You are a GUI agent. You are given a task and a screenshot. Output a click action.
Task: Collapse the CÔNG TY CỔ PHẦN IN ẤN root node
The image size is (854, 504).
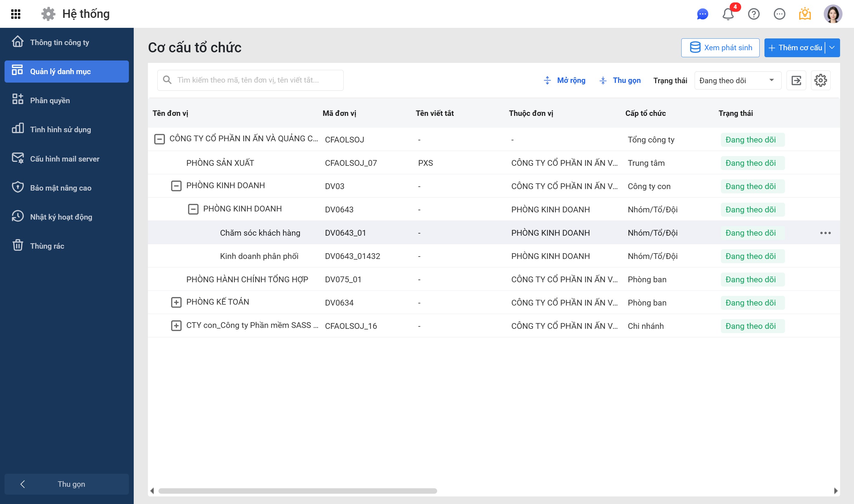(159, 139)
